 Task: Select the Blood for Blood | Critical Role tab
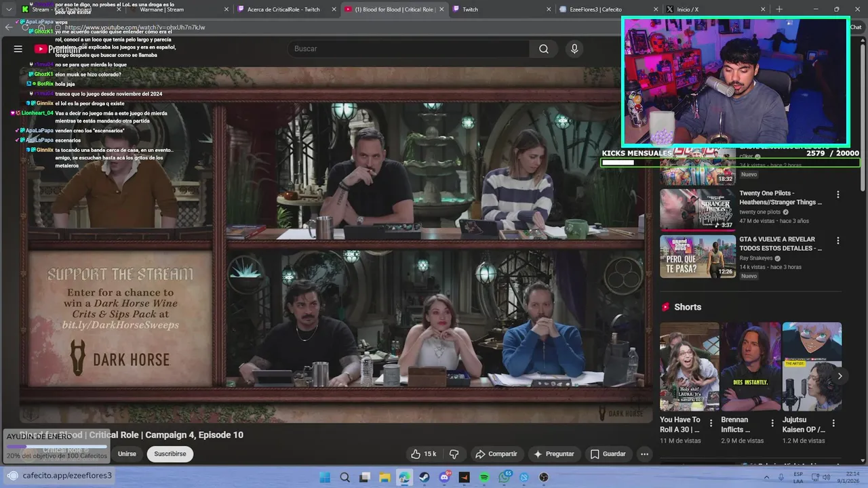pyautogui.click(x=395, y=9)
